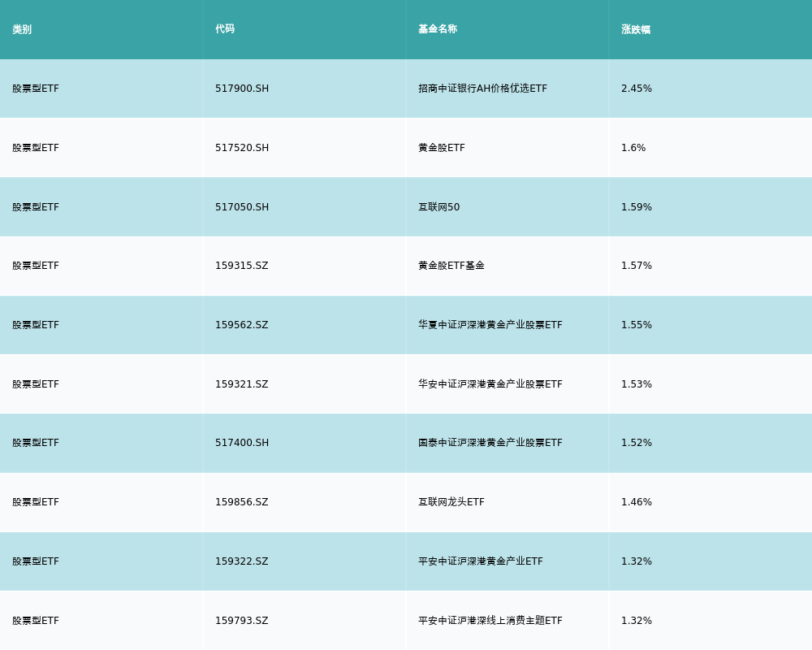Select the code 159856.SZ
Image resolution: width=812 pixels, height=650 pixels.
tap(242, 502)
